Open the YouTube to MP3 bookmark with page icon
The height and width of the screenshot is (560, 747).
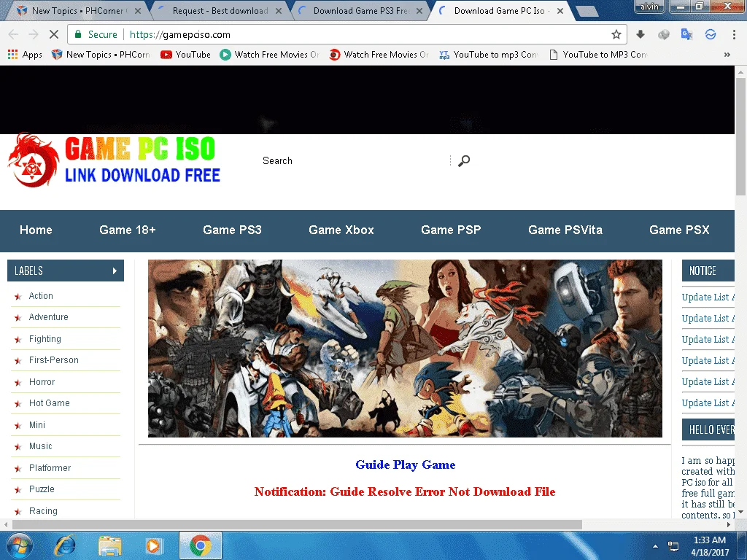click(x=598, y=54)
